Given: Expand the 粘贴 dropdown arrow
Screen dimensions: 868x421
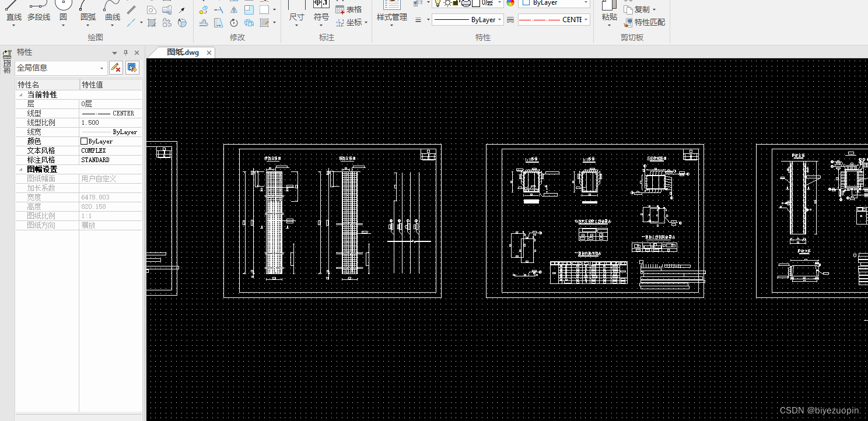Looking at the screenshot, I should point(610,24).
